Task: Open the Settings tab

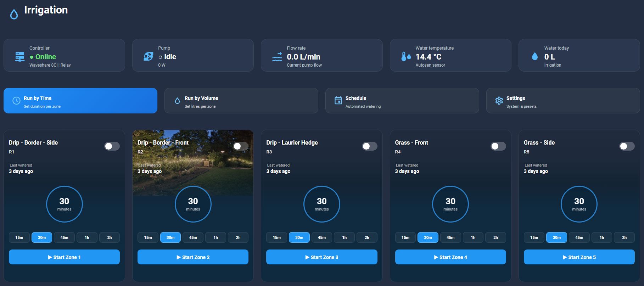Action: 563,101
